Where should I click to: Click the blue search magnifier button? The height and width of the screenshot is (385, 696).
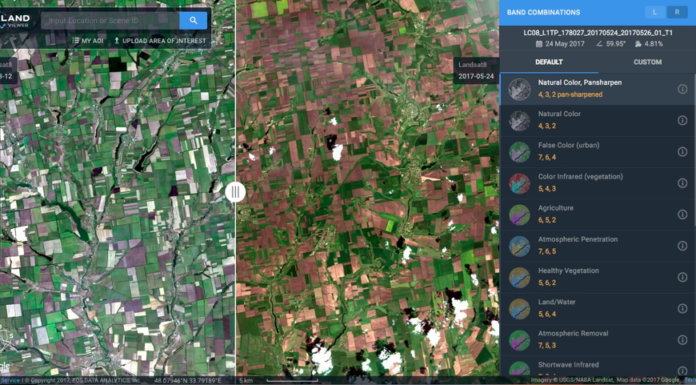[193, 20]
